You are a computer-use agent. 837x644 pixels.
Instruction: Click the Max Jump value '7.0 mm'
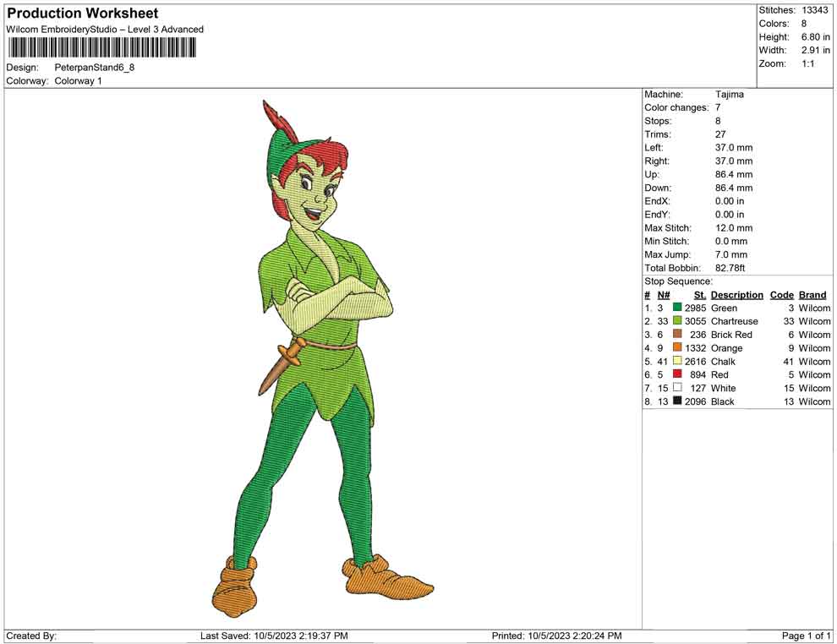point(731,254)
